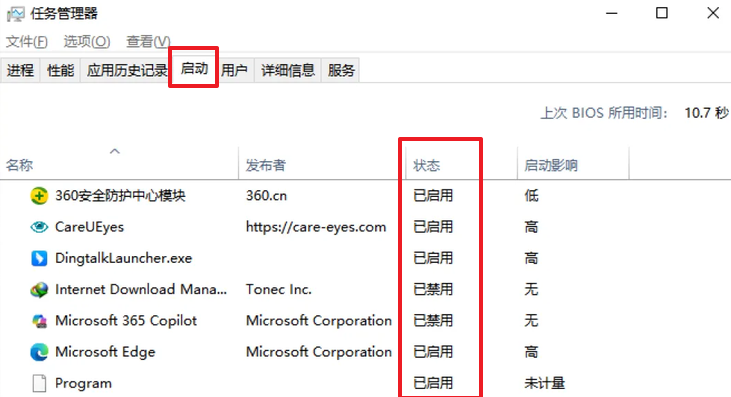The height and width of the screenshot is (397, 731).
Task: Click 已启用 status in 360安全防护 row
Action: (433, 196)
